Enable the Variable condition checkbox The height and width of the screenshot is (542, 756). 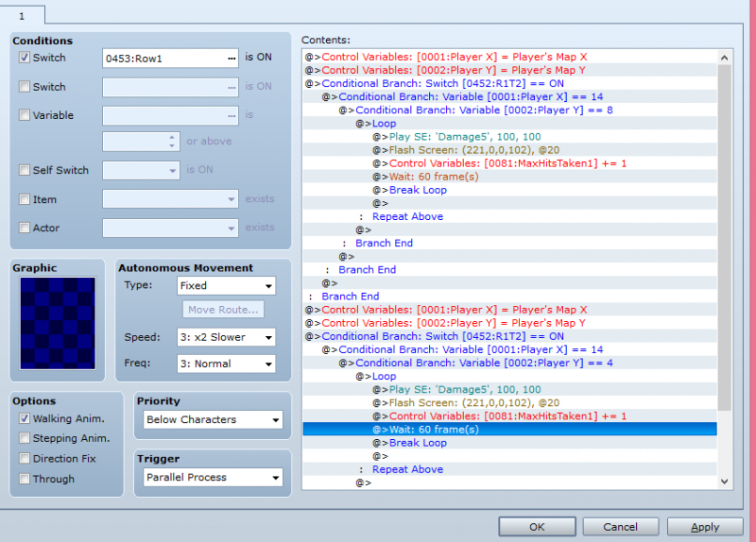pyautogui.click(x=25, y=114)
